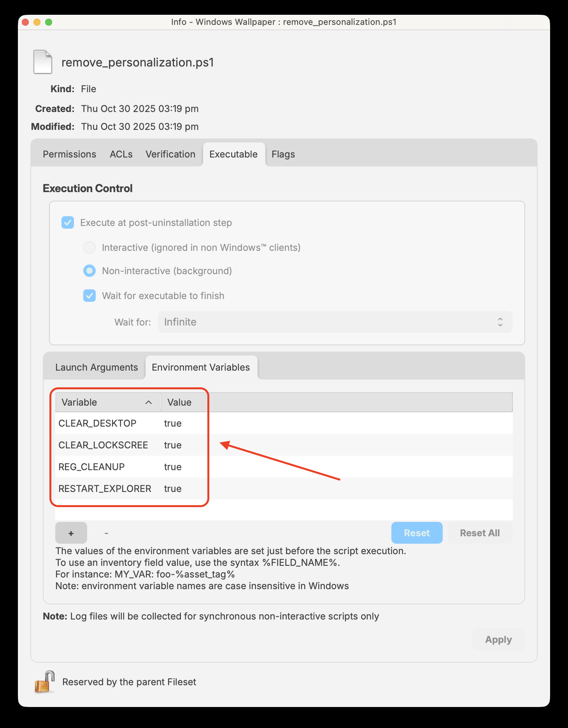
Task: Uncheck Wait for executable to finish
Action: click(x=89, y=296)
